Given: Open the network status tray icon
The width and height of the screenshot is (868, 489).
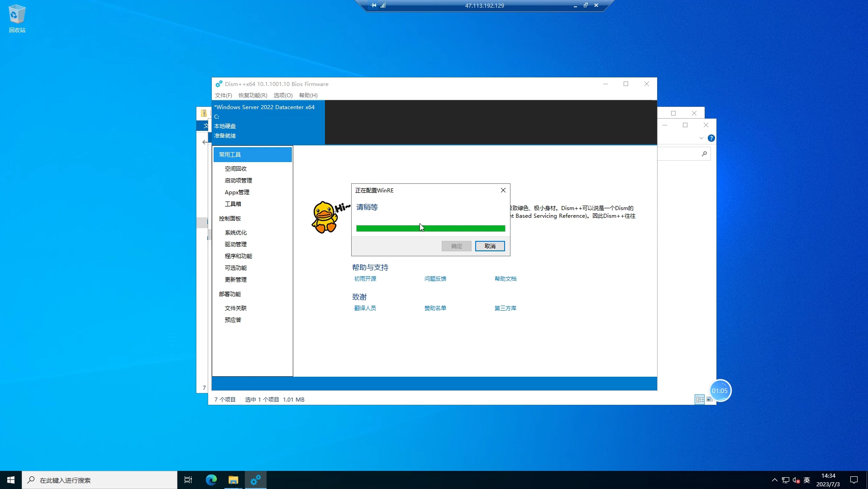Looking at the screenshot, I should click(x=786, y=480).
